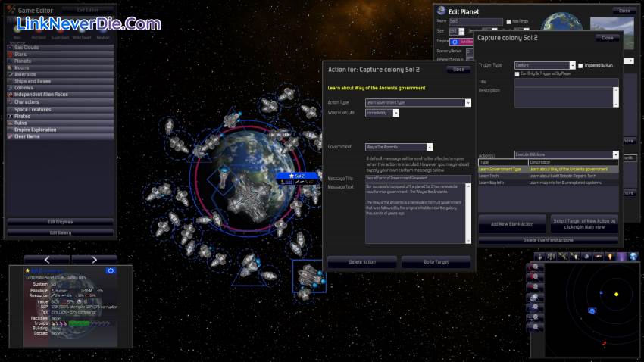Close the Capture colony Sol 2 dialog
Image resolution: width=644 pixels, height=362 pixels.
pos(607,38)
